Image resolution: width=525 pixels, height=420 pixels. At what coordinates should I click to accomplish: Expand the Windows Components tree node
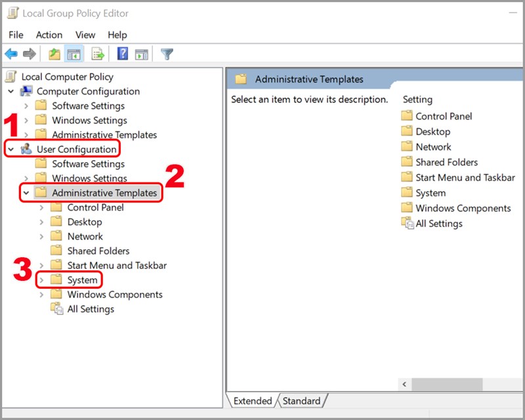click(x=42, y=295)
